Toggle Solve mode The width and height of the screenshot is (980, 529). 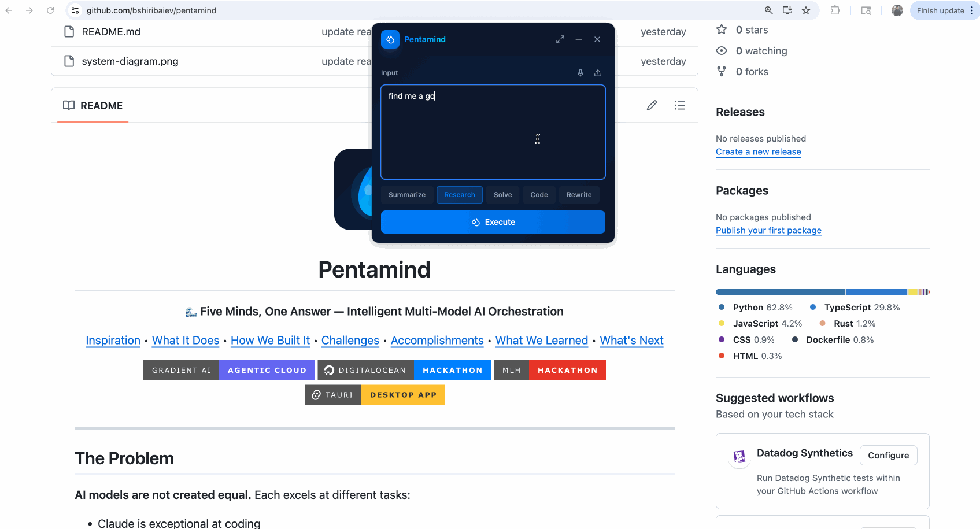(502, 195)
